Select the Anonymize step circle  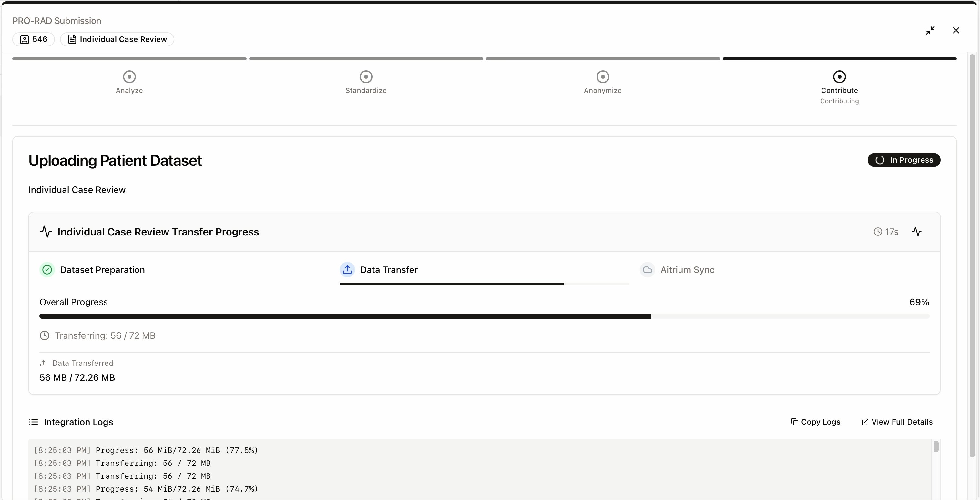tap(603, 77)
